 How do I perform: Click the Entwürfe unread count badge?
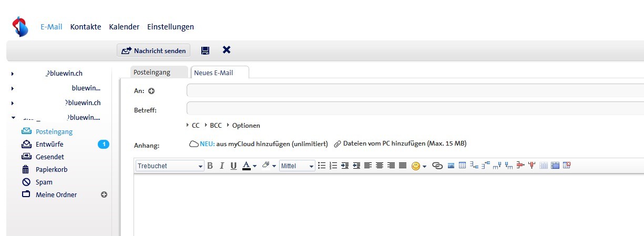point(104,144)
